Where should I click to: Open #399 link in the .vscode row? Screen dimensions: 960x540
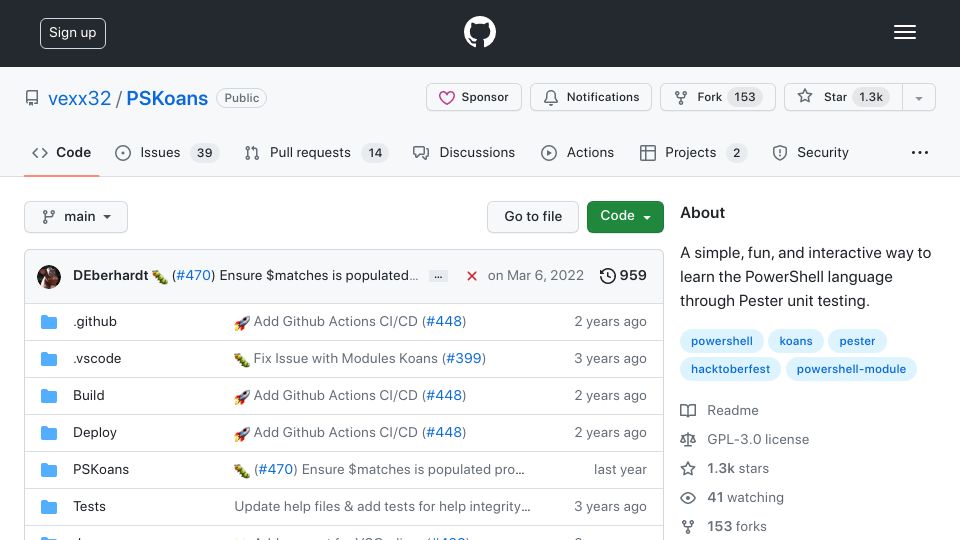click(464, 358)
